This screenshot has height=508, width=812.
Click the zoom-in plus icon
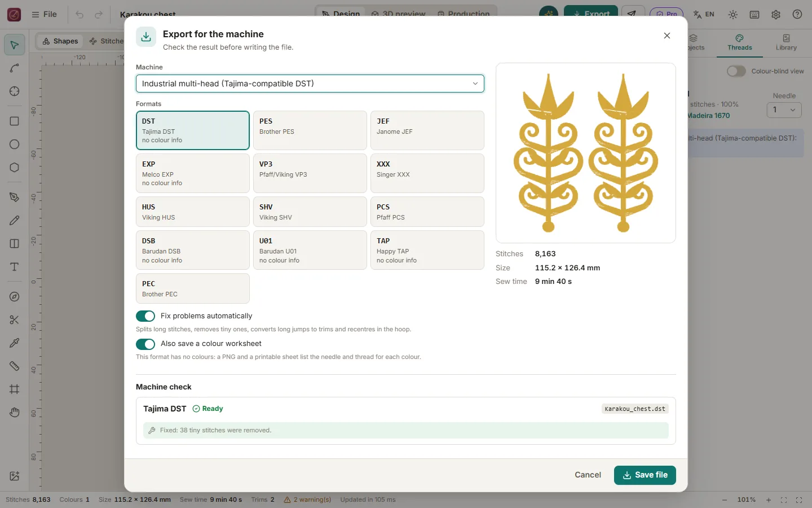coord(769,500)
